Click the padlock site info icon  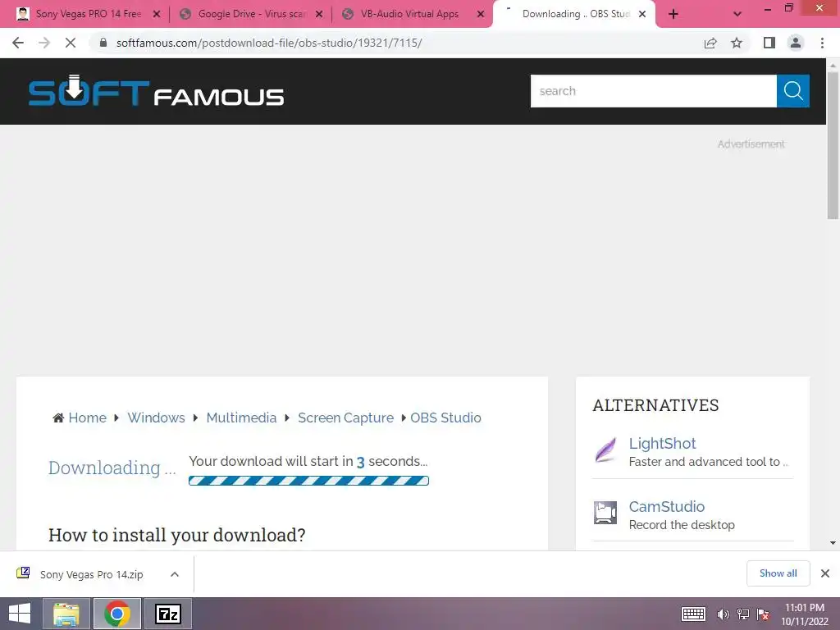coord(103,43)
